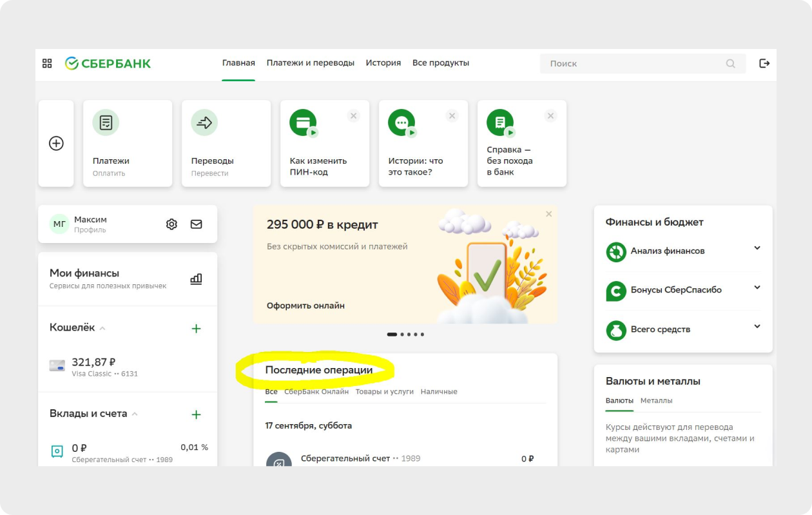Click the Валюты и металлы heading
Screen dimensions: 812x515
click(653, 381)
